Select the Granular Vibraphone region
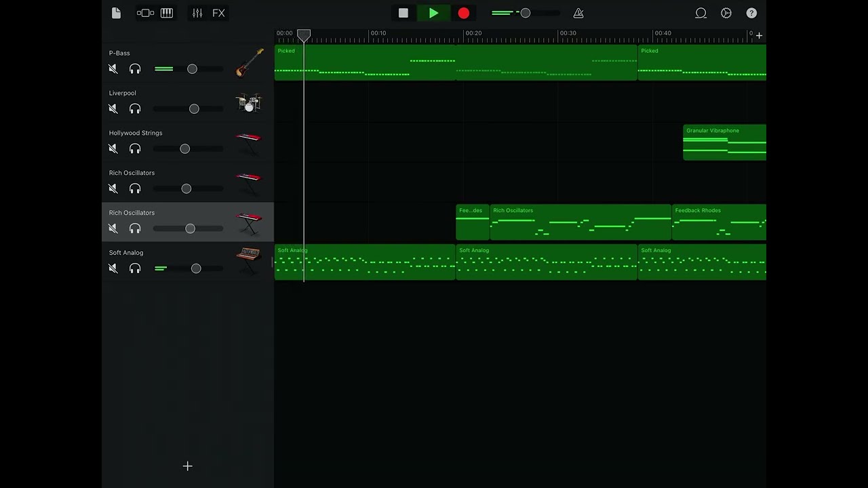868x488 pixels. (x=724, y=142)
